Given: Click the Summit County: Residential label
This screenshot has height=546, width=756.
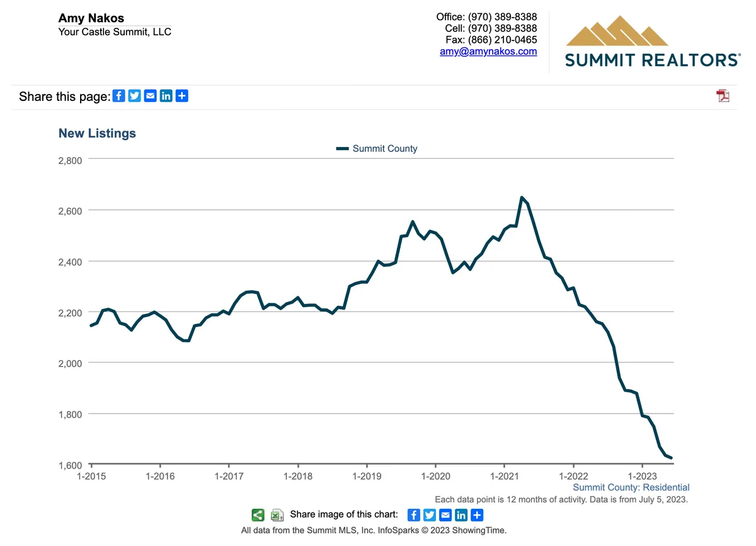Looking at the screenshot, I should click(631, 487).
